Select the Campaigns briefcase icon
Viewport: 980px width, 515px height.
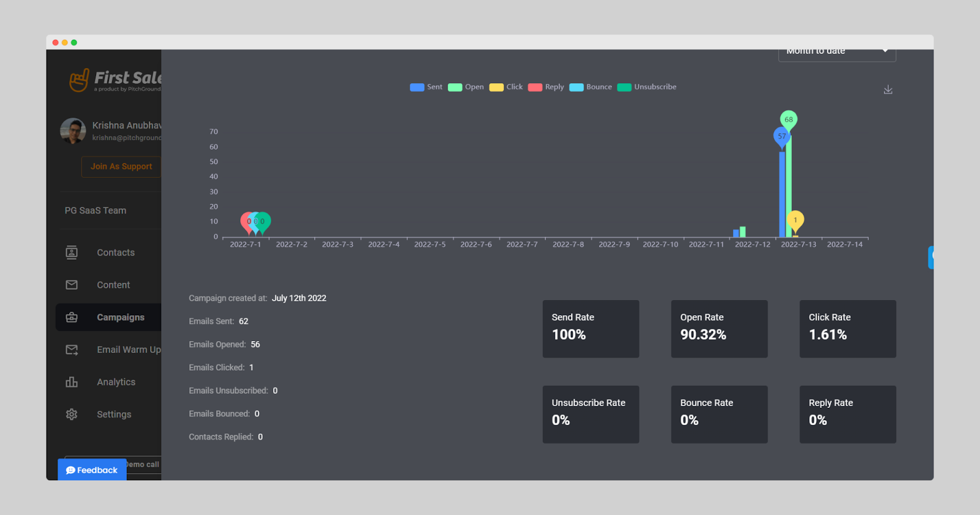click(x=72, y=317)
